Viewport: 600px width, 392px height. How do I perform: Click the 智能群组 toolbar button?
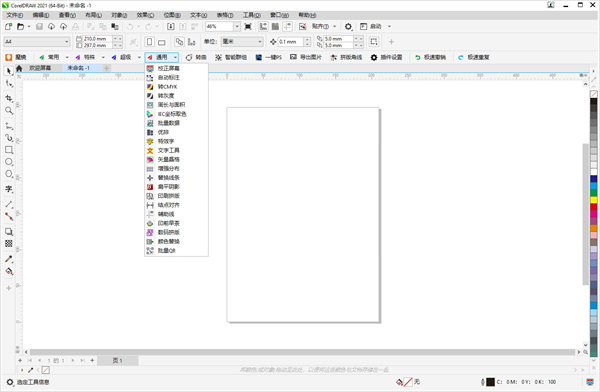click(x=231, y=57)
